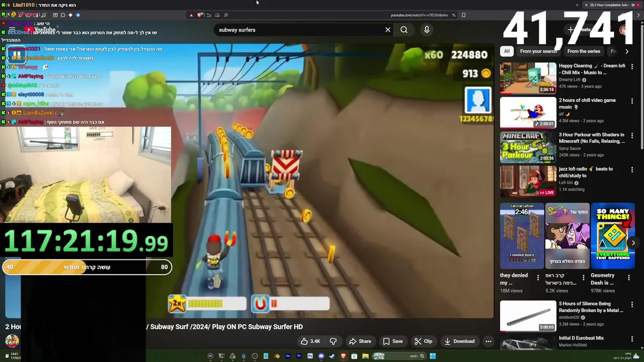644x362 pixels.
Task: Click the Share button
Action: pos(360,341)
